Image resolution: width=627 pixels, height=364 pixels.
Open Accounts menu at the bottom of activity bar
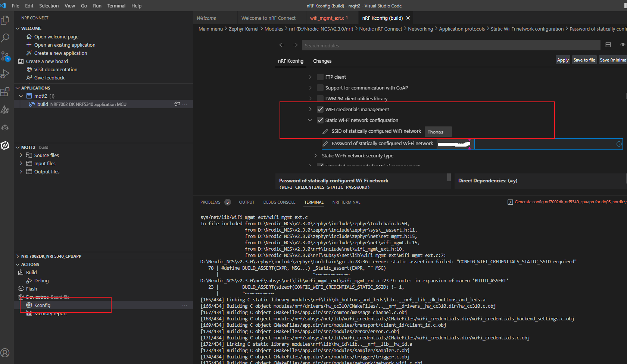pos(5,353)
